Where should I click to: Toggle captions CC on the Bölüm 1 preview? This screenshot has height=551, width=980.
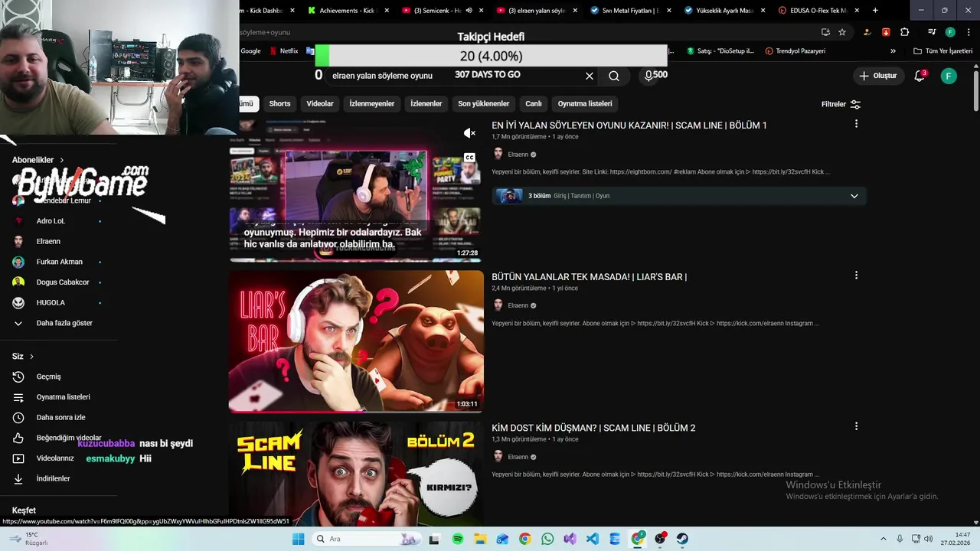pyautogui.click(x=469, y=158)
